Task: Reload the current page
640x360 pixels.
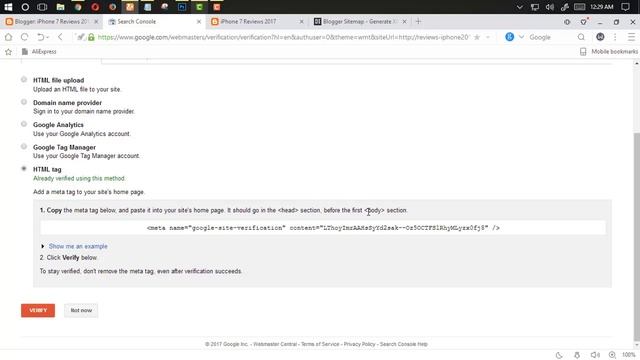Action: click(x=24, y=37)
